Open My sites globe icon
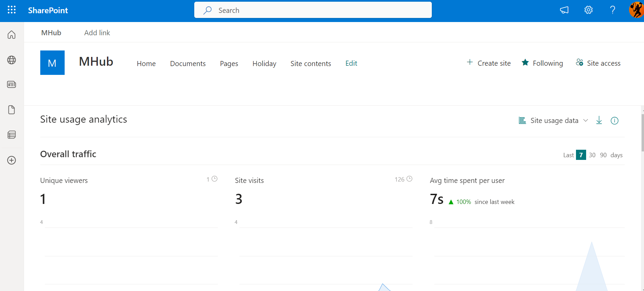The height and width of the screenshot is (291, 644). click(x=12, y=60)
